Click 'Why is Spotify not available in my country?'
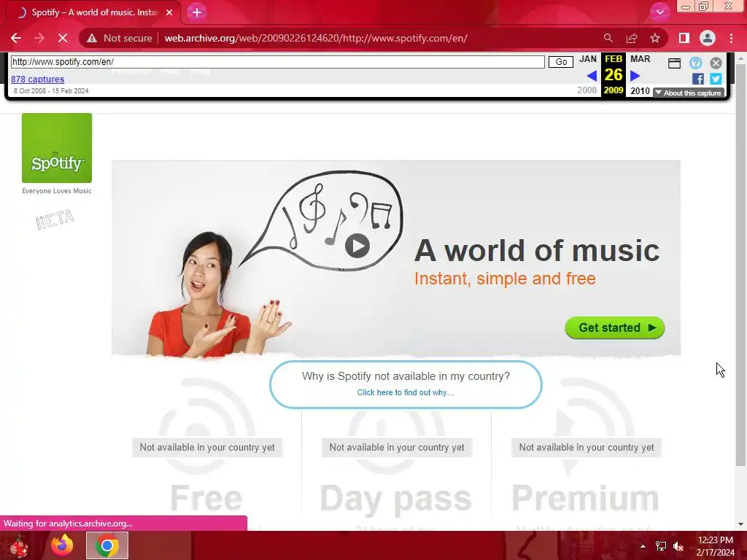The width and height of the screenshot is (747, 560). [406, 376]
